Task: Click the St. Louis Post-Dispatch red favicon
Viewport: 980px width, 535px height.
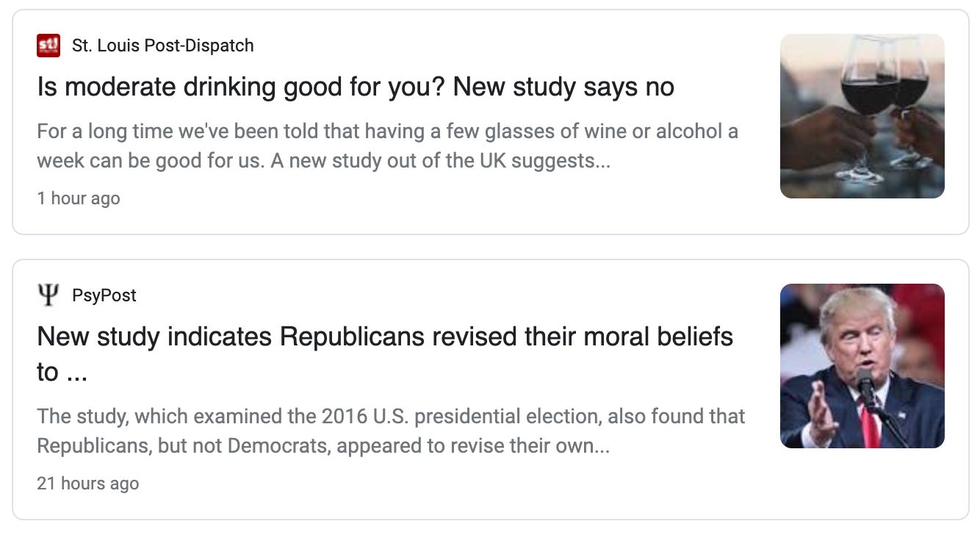Action: coord(48,46)
